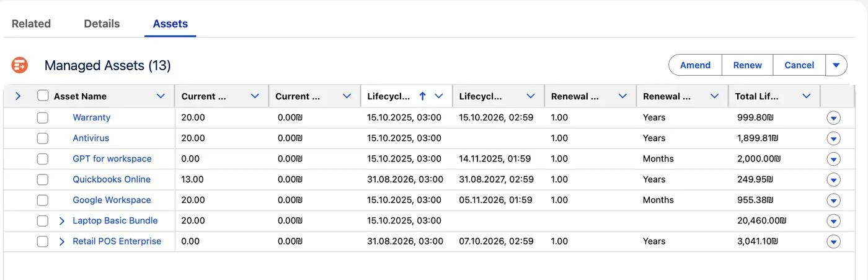Viewport: 868px width, 280px height.
Task: Open the first Current column dropdown
Action: tap(255, 96)
